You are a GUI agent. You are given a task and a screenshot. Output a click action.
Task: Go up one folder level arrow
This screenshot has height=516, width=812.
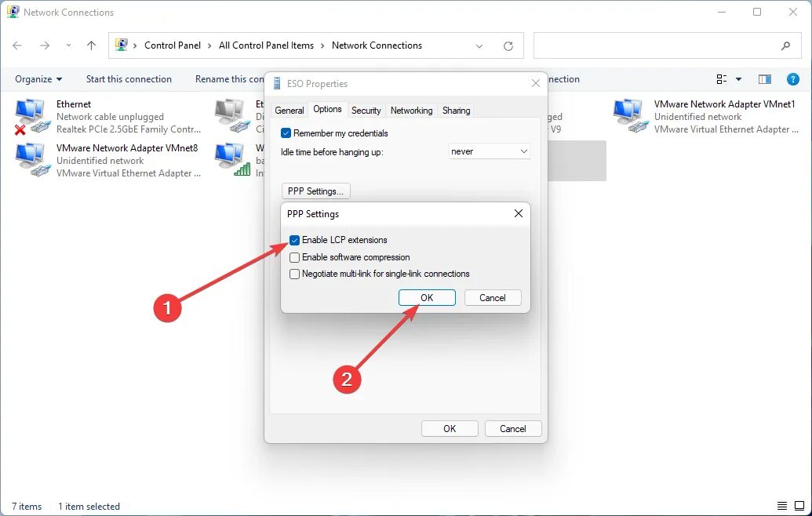coord(91,45)
